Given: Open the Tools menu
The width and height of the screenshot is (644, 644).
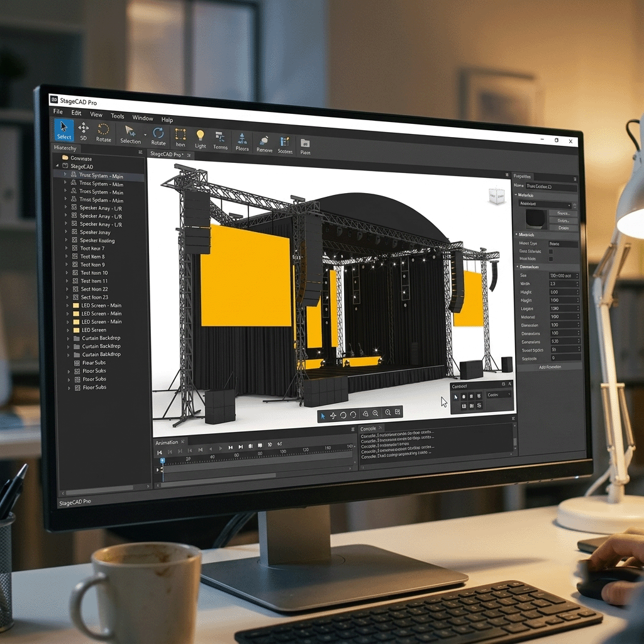Looking at the screenshot, I should 118,116.
